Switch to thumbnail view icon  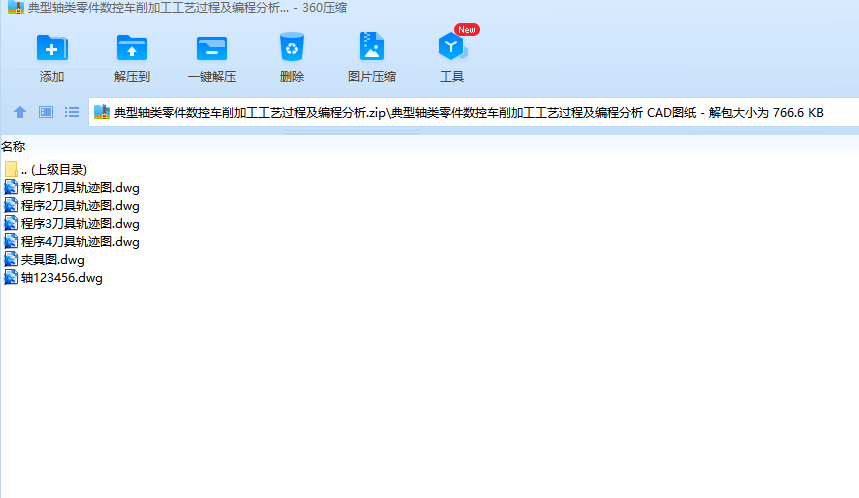46,112
